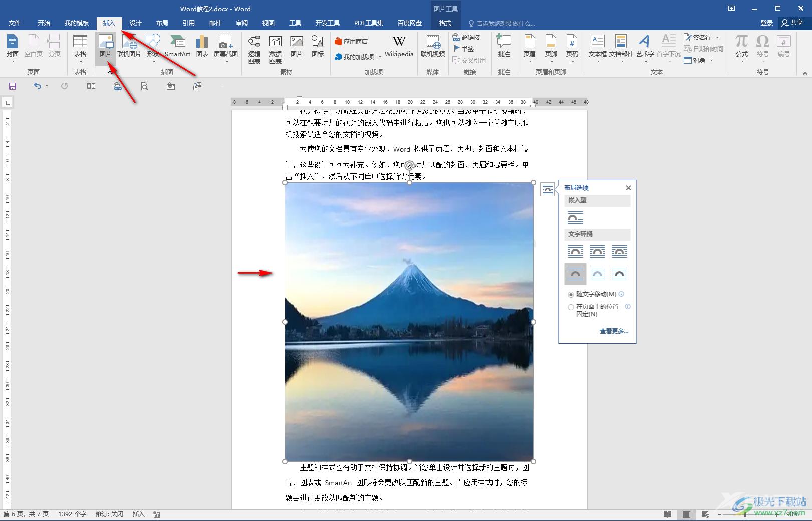Switch to the 开始 home tab
Screen dimensions: 812x521
(x=44, y=23)
